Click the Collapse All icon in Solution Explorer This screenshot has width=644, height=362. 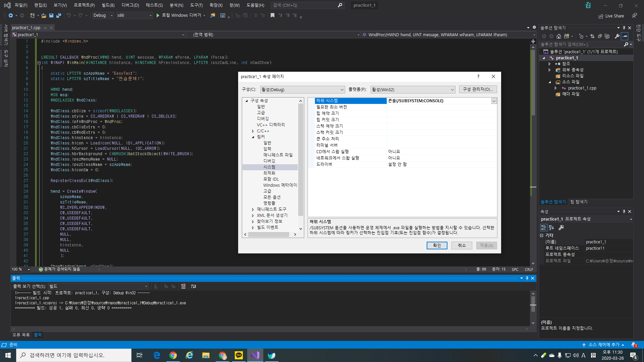click(600, 36)
